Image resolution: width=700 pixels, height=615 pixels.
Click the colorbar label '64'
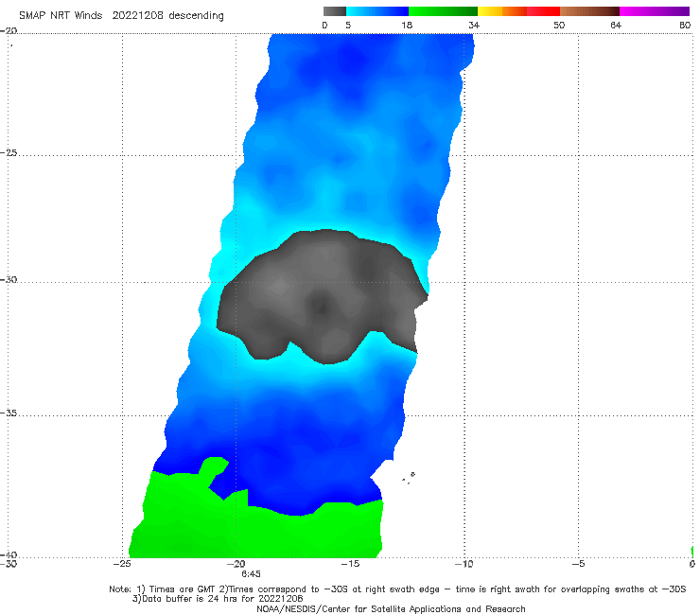pos(616,25)
